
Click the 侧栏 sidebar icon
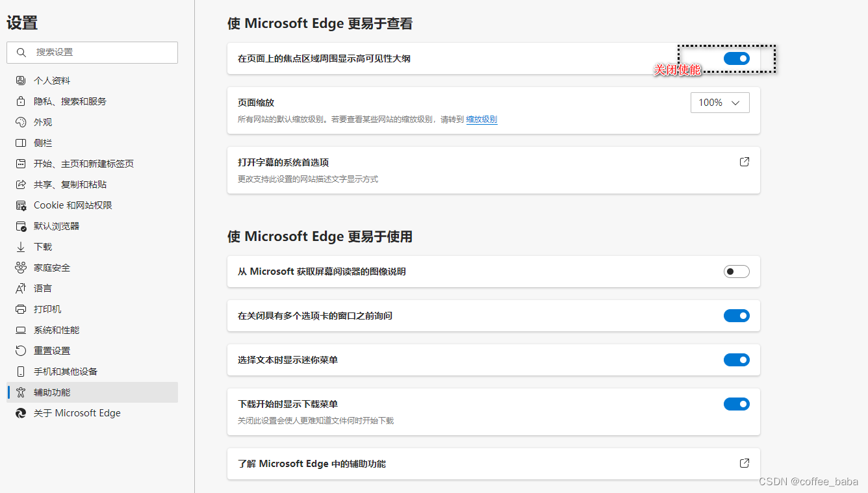tap(21, 143)
